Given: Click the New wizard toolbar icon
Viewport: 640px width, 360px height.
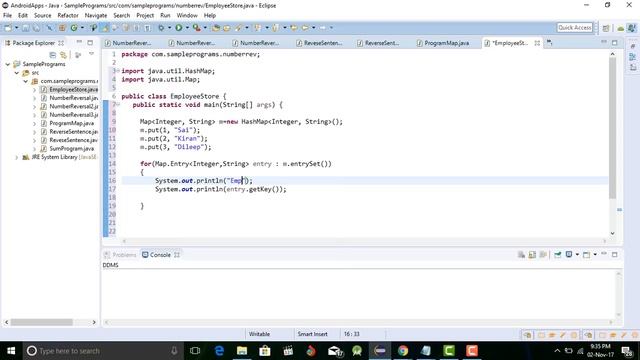Looking at the screenshot, I should click(8, 28).
